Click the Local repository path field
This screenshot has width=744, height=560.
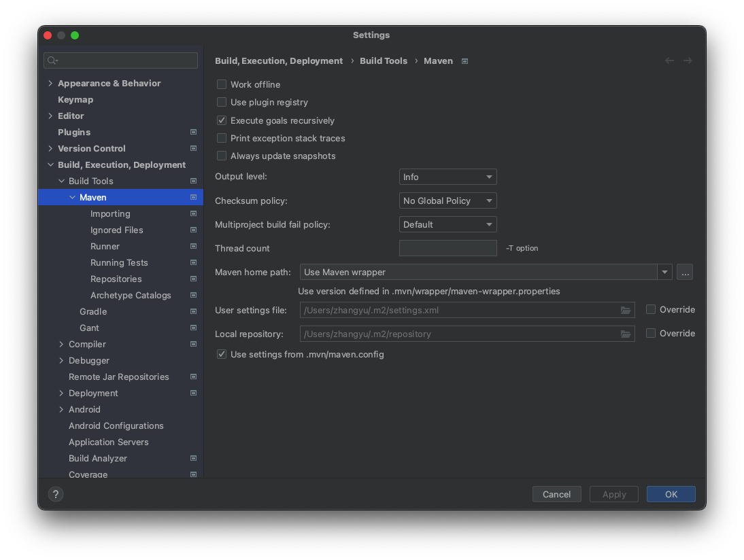tap(467, 334)
